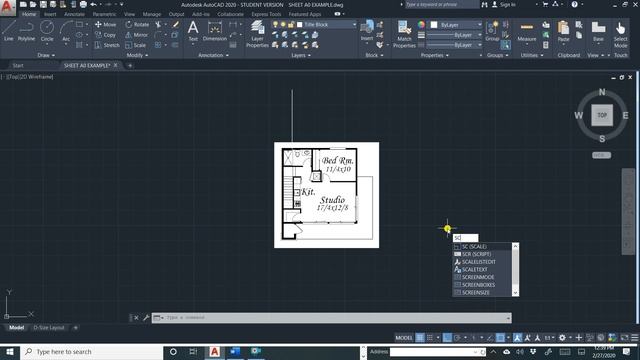This screenshot has width=640, height=360.
Task: Click the command line input field
Action: click(336, 318)
